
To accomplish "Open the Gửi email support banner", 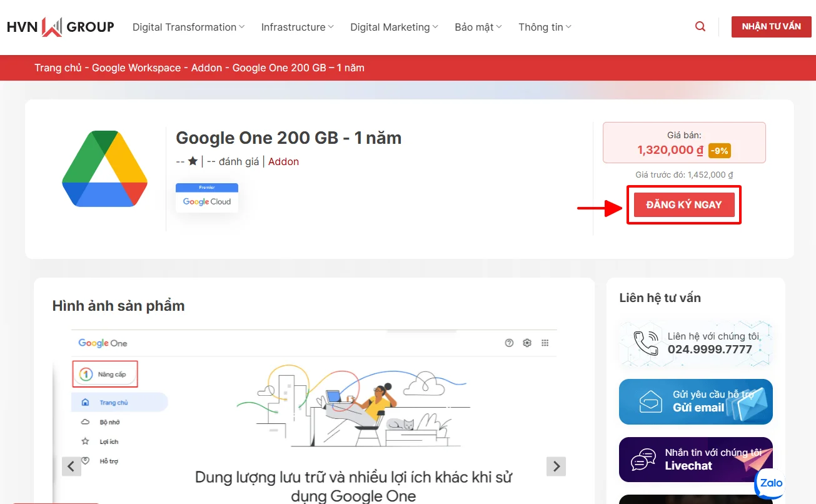I will 695,401.
